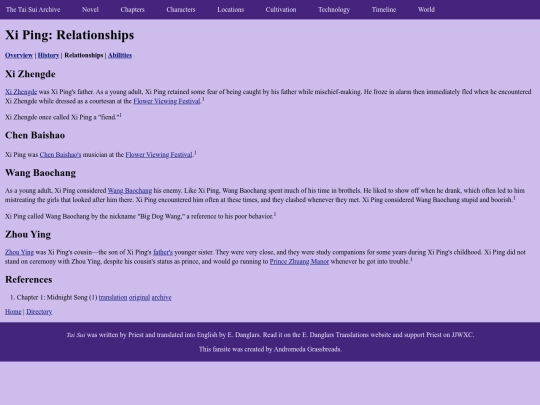The image size is (540, 405).
Task: Switch to the Overview tab link
Action: tap(19, 55)
